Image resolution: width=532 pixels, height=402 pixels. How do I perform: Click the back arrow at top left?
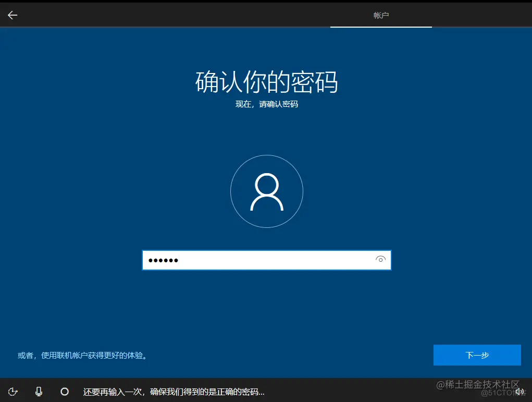point(11,15)
